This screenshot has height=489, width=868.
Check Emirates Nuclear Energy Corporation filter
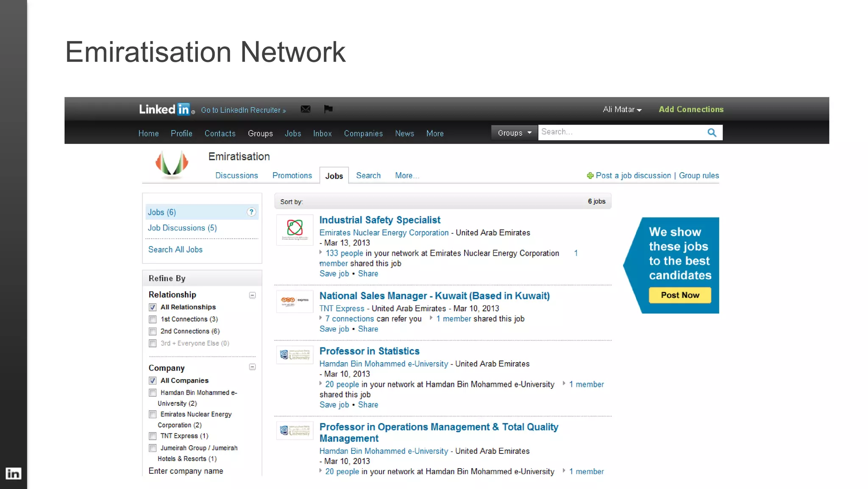[153, 414]
